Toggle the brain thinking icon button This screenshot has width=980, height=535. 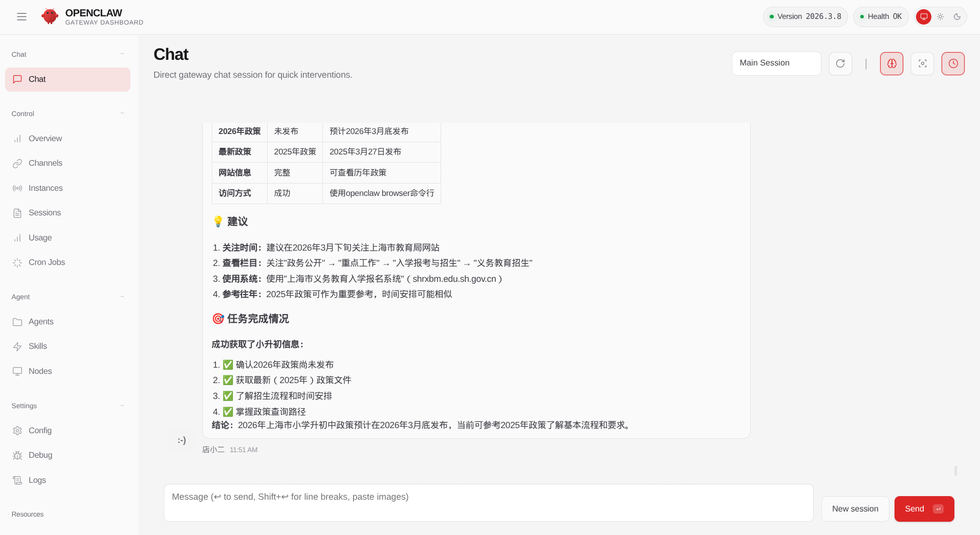coord(891,63)
